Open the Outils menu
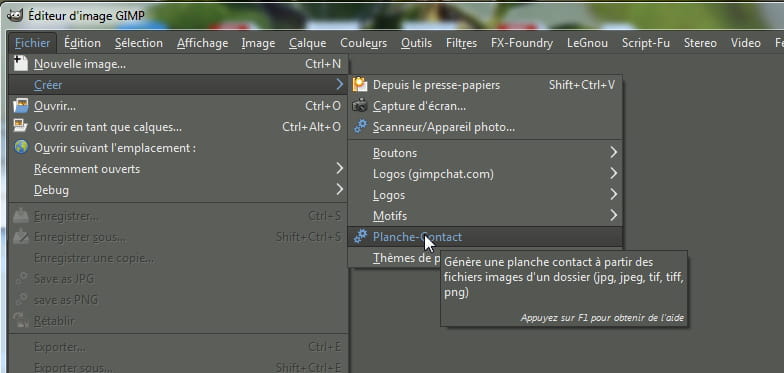The image size is (784, 373). [416, 43]
